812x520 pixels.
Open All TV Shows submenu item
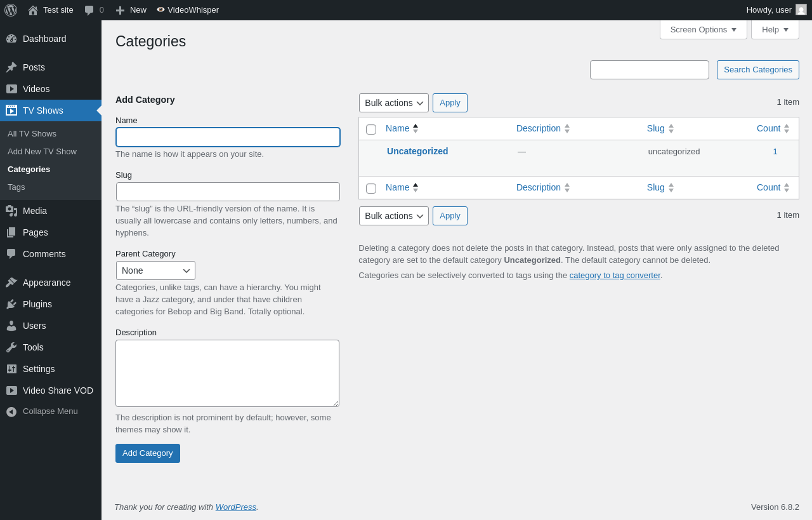pos(32,134)
